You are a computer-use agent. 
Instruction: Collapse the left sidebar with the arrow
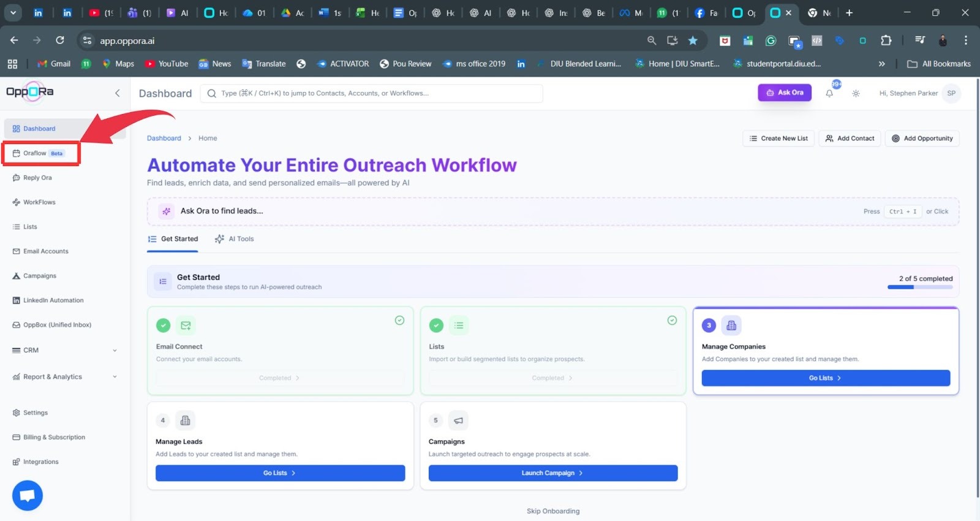click(x=117, y=93)
